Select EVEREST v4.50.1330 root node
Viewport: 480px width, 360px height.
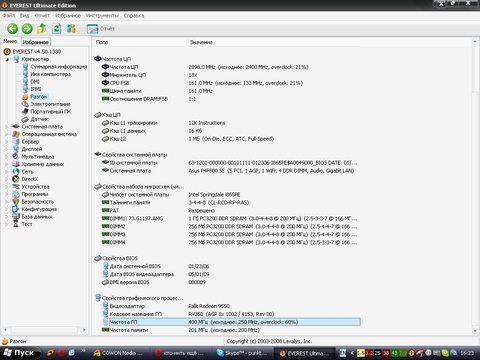pyautogui.click(x=37, y=52)
